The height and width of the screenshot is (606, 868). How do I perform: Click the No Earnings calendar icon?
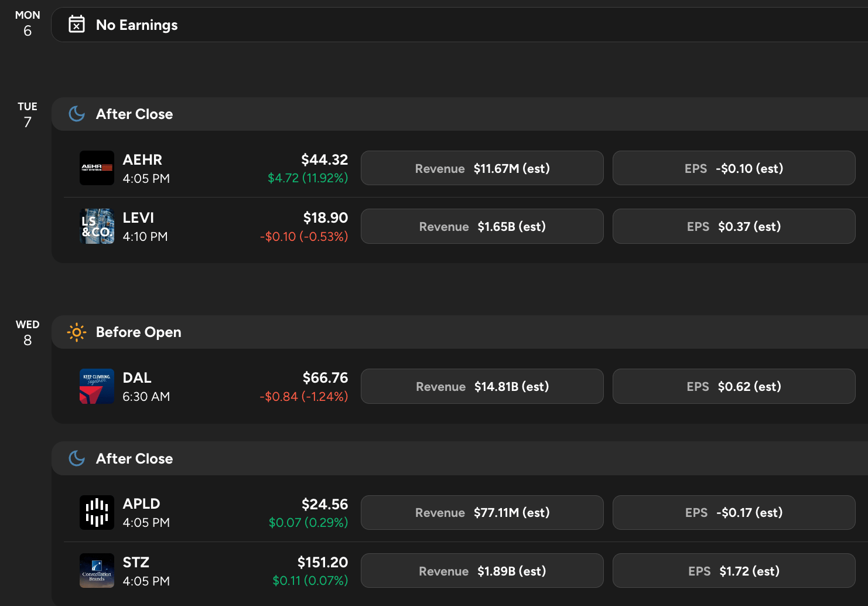coord(77,24)
